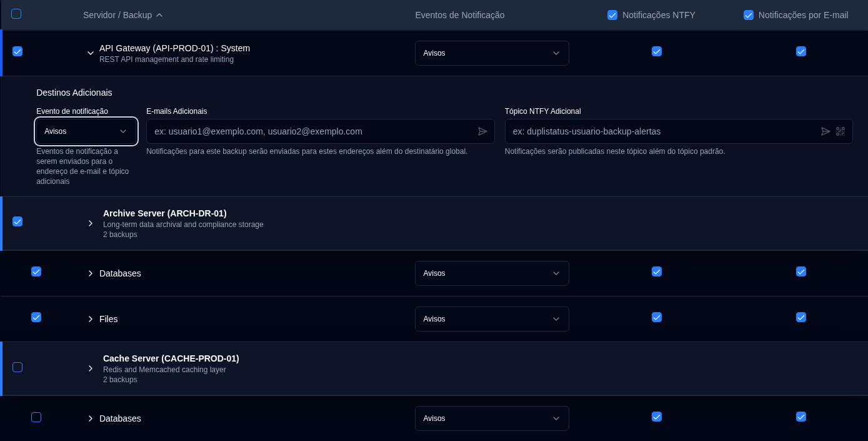The image size is (868, 441).
Task: Sort by Servidor / Backup column arrow
Action: (x=159, y=15)
